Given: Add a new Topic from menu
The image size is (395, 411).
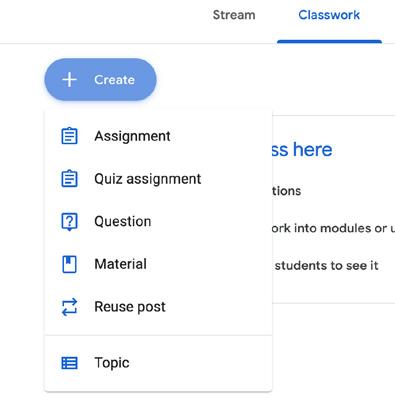Looking at the screenshot, I should 158,363.
